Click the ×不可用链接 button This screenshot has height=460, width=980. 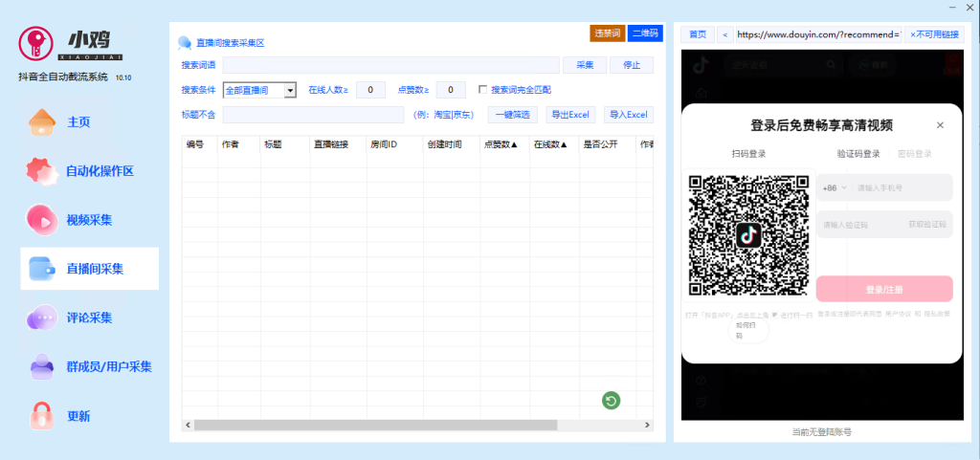pos(934,34)
